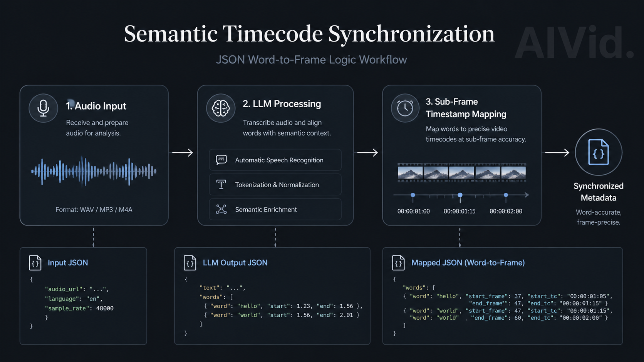Click the 00:00:01:00 timecode label

414,211
